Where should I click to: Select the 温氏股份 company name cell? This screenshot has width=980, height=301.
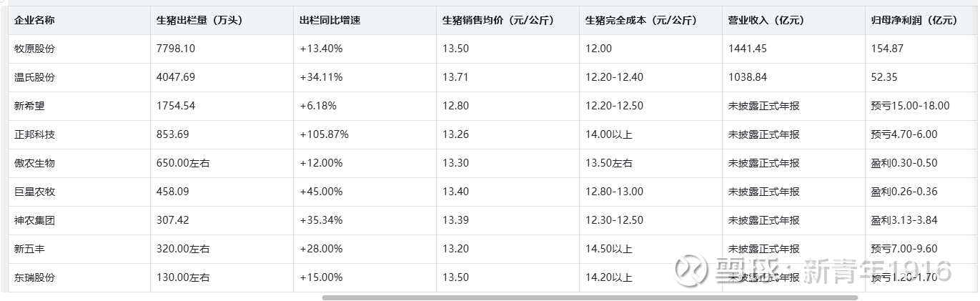click(34, 77)
